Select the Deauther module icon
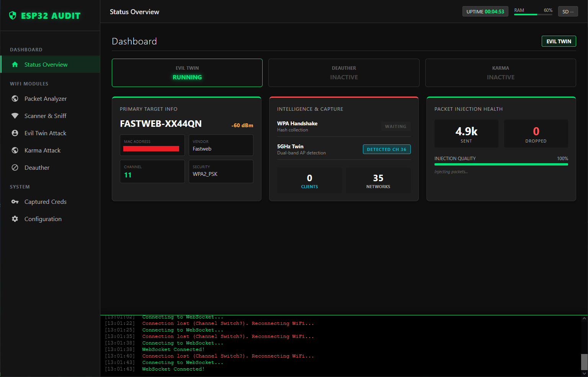This screenshot has width=588, height=377. pos(15,167)
